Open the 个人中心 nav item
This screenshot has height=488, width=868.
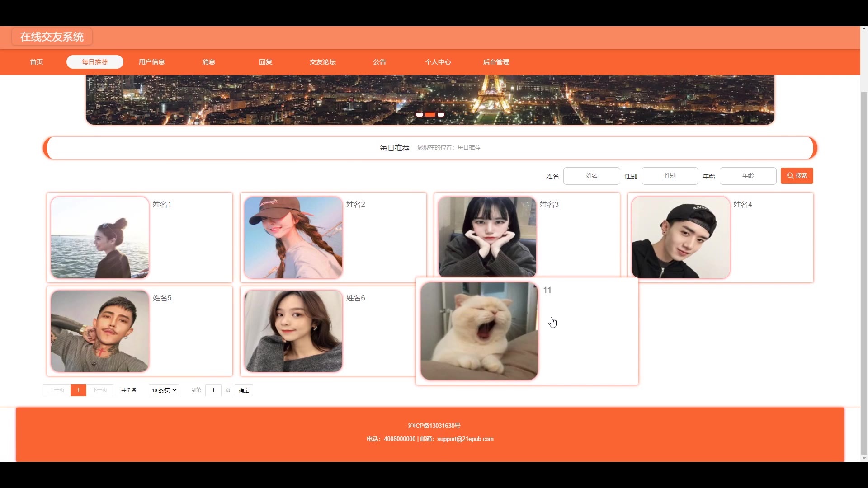[x=438, y=62]
